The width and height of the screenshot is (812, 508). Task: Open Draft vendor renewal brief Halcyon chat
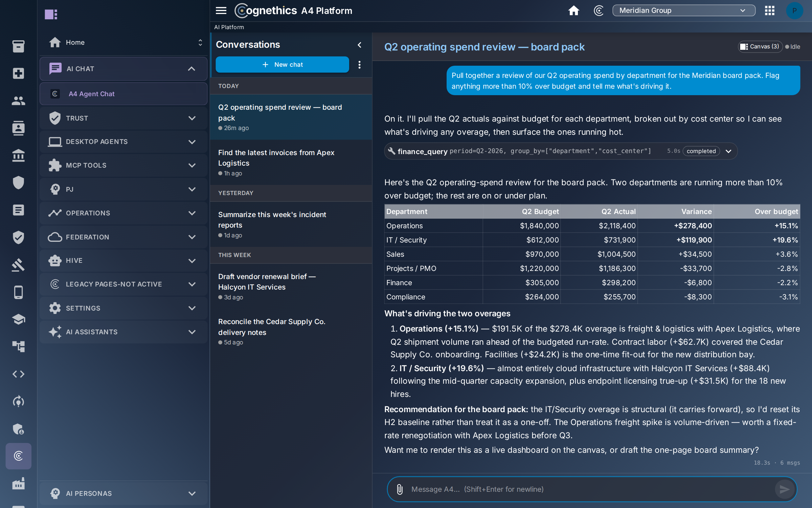tap(291, 287)
